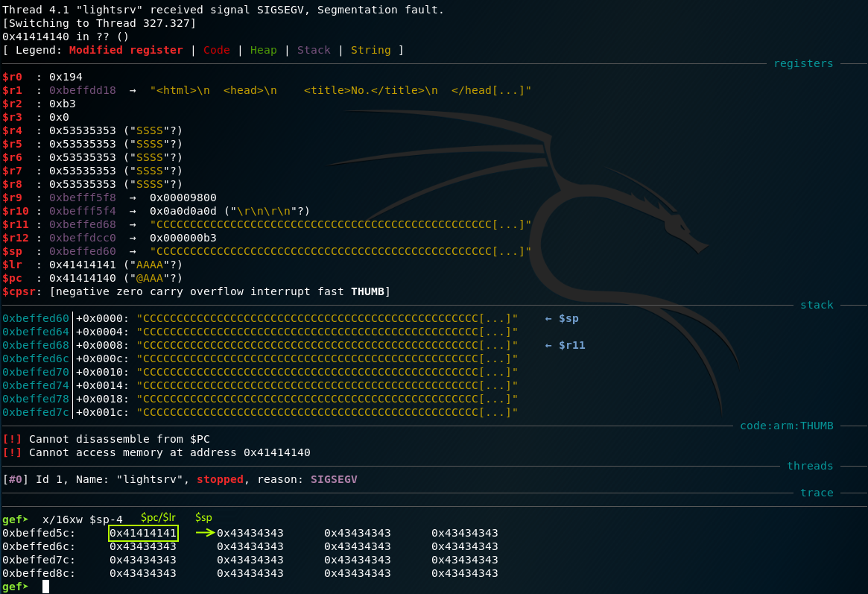This screenshot has width=868, height=594.
Task: Click the "SSSS" string in the $r7 row
Action: click(x=150, y=171)
